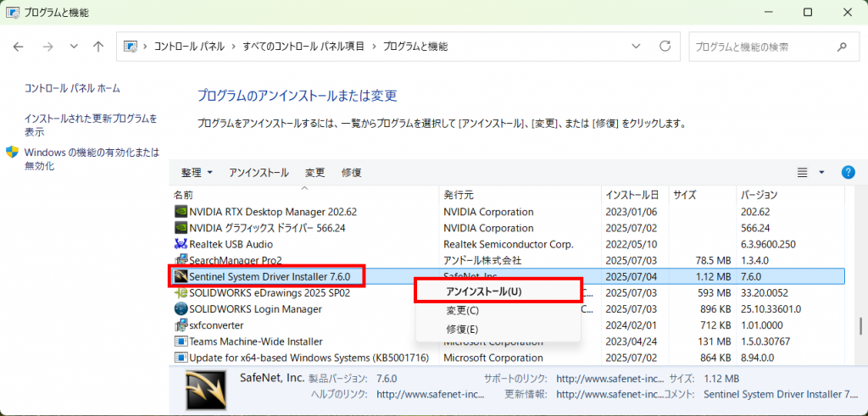Click NVIDIA RTX Desktop Manager icon
868x416 pixels.
[x=181, y=211]
